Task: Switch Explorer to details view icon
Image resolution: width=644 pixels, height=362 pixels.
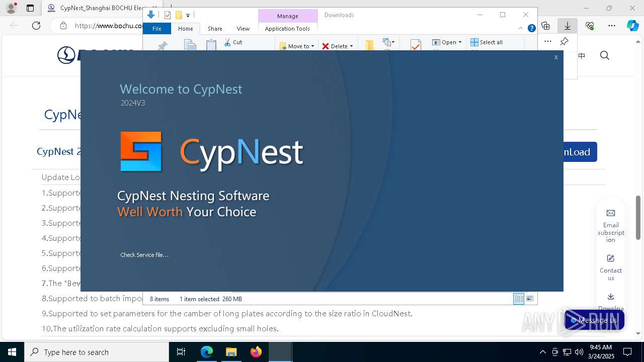Action: (x=519, y=299)
